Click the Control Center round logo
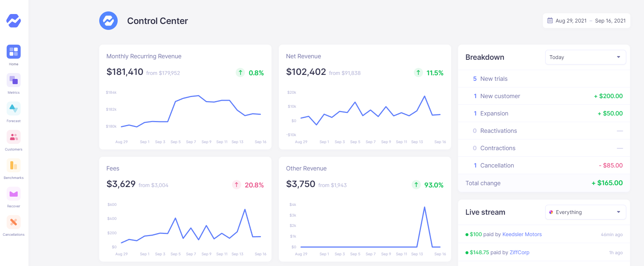 tap(108, 21)
